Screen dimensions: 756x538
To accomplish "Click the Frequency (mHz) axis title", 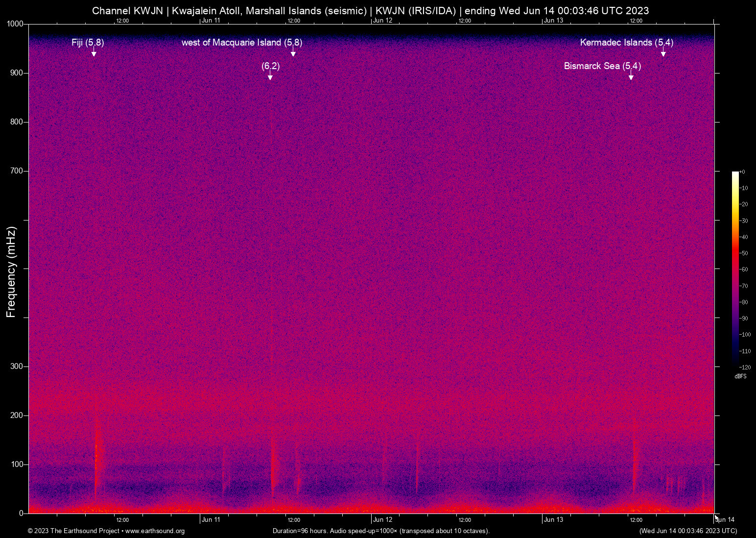I will 11,272.
